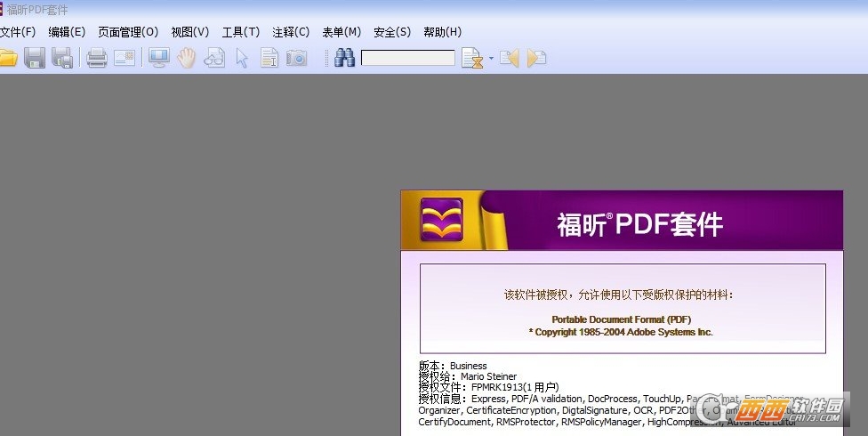Select the Hand tool
Viewport: 868px width, 436px height.
186,59
